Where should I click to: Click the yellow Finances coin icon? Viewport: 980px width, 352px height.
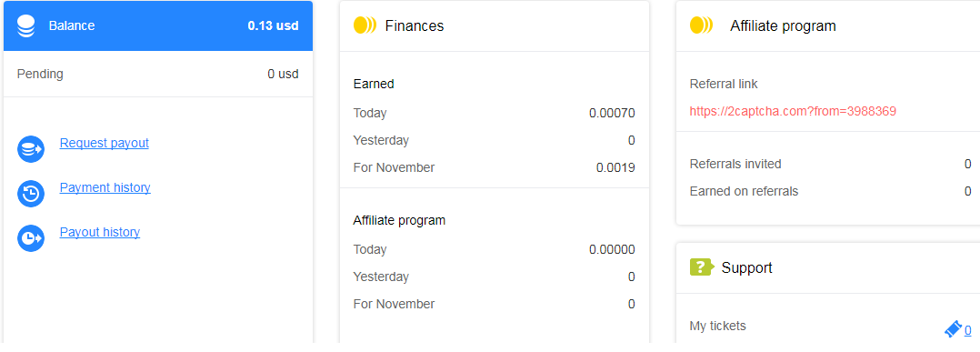[x=365, y=25]
